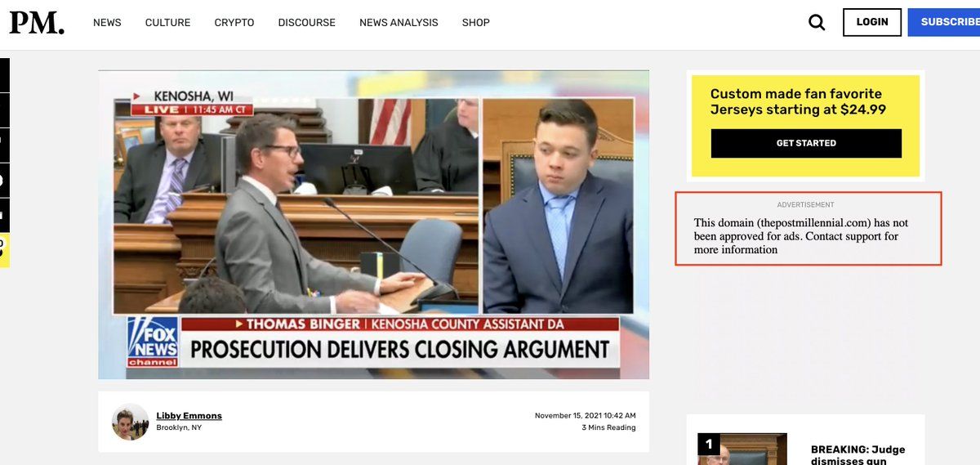
Task: Open the NEWS menu item
Action: pyautogui.click(x=107, y=22)
